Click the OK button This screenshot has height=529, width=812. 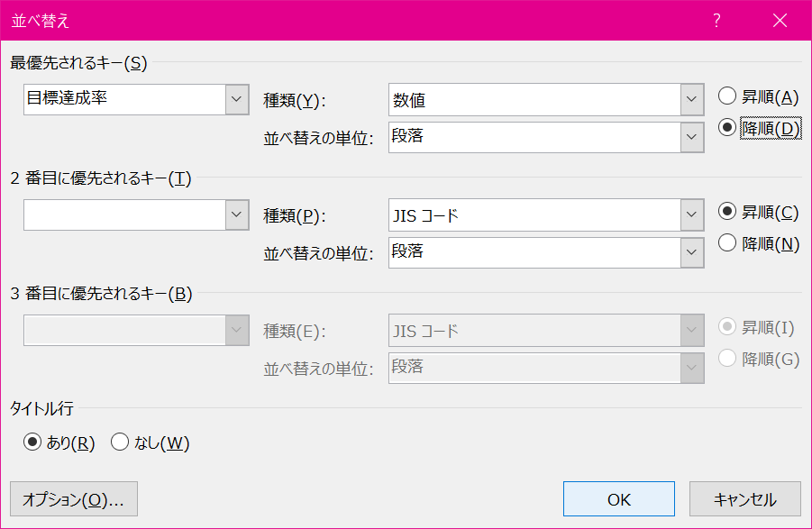coord(618,499)
